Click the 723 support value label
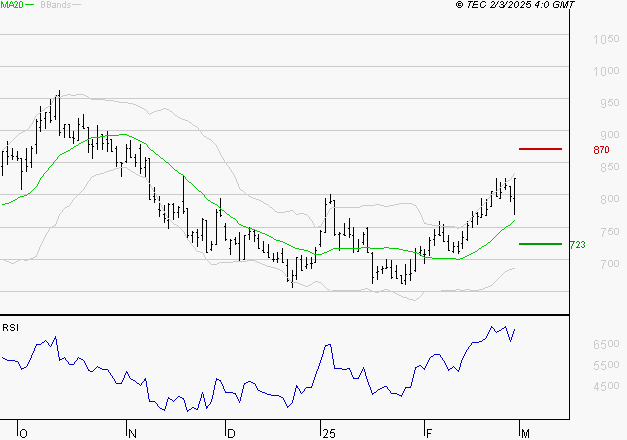This screenshot has width=627, height=440. coord(577,244)
